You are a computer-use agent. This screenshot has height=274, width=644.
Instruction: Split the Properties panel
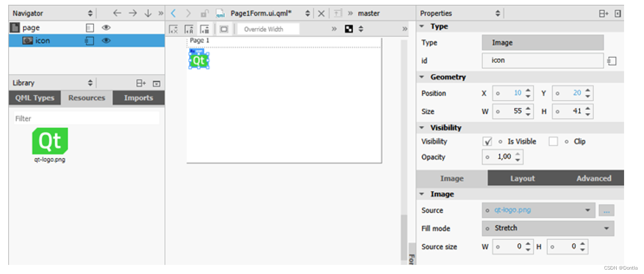click(604, 13)
